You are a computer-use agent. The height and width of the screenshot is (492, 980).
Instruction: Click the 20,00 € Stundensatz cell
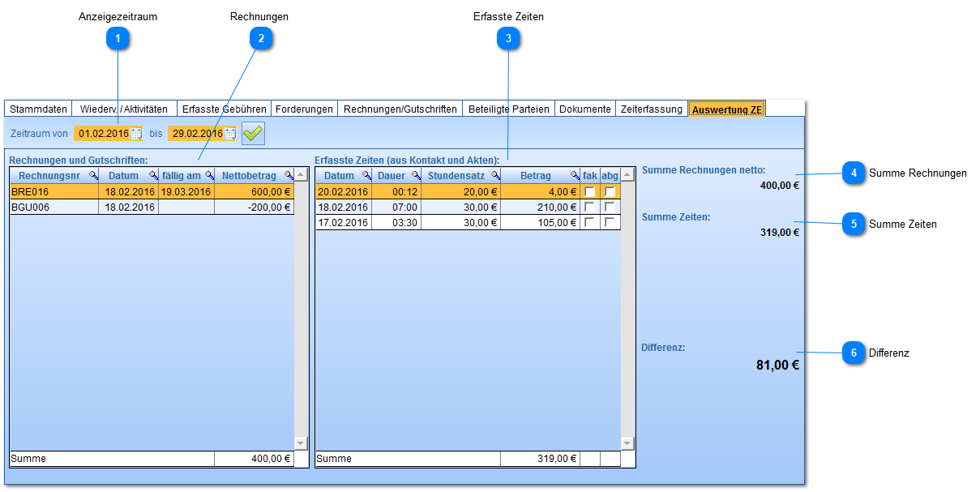pyautogui.click(x=461, y=192)
